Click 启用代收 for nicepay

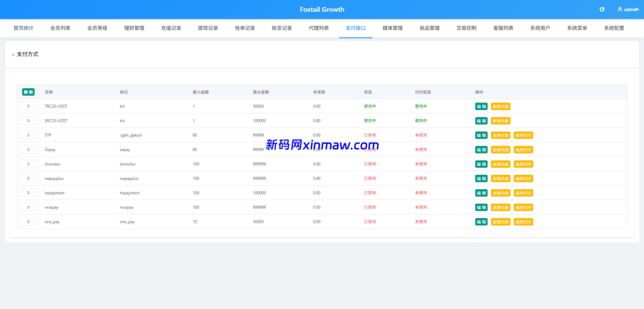pyautogui.click(x=501, y=207)
